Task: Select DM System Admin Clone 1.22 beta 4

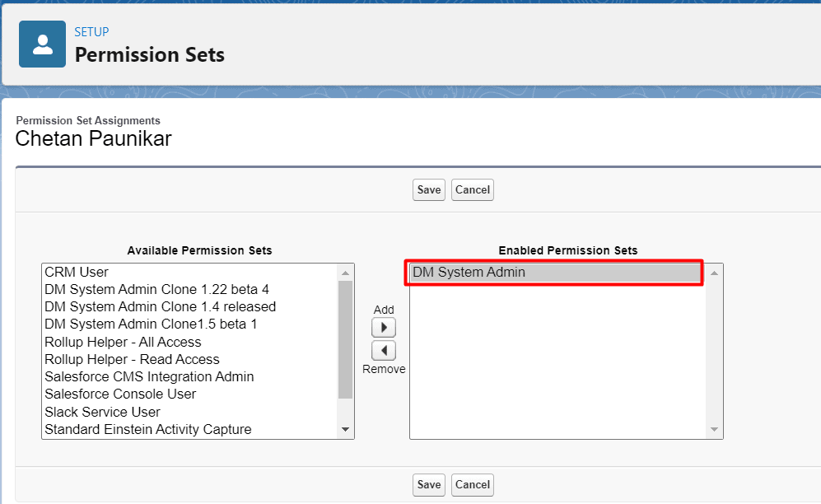Action: pos(156,289)
